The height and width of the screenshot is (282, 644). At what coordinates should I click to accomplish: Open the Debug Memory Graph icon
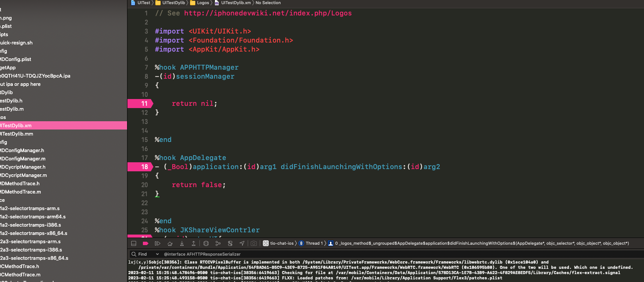tap(218, 244)
